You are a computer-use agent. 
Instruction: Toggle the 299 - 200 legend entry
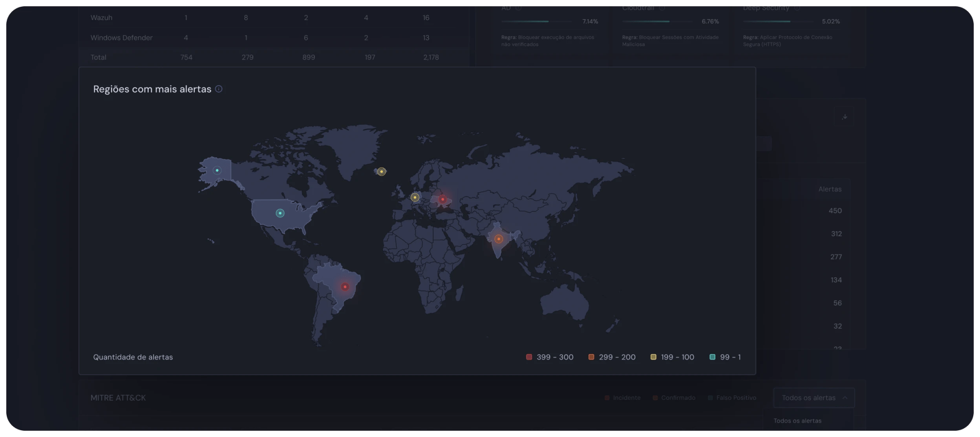pyautogui.click(x=612, y=357)
